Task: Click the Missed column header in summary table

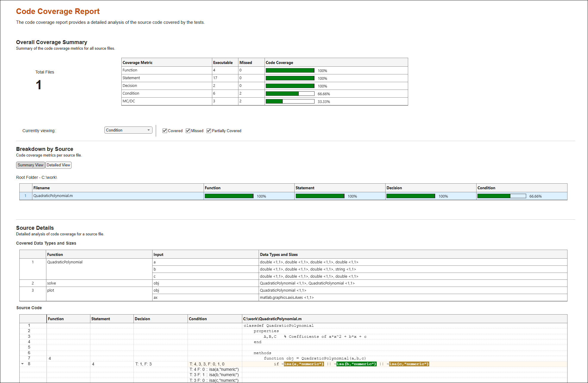Action: [x=251, y=62]
